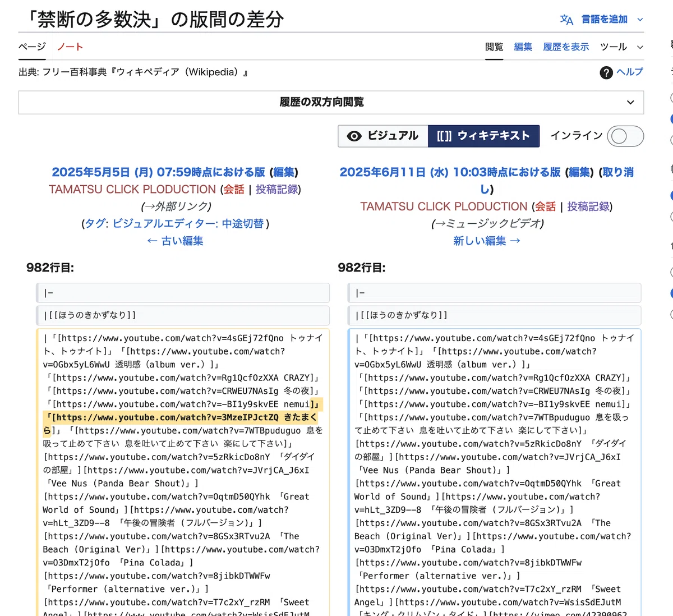Image resolution: width=673 pixels, height=616 pixels.
Task: Click 編集 for the May 5 revision
Action: point(284,172)
